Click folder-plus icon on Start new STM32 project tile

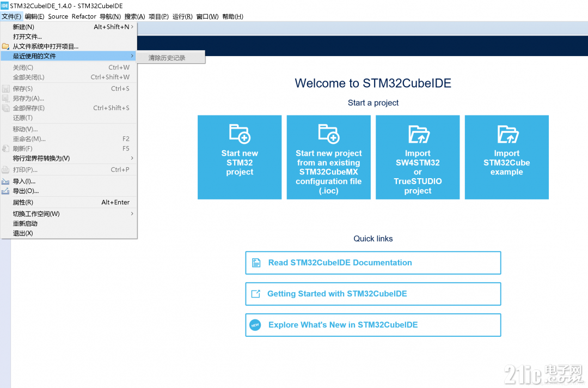pyautogui.click(x=240, y=134)
